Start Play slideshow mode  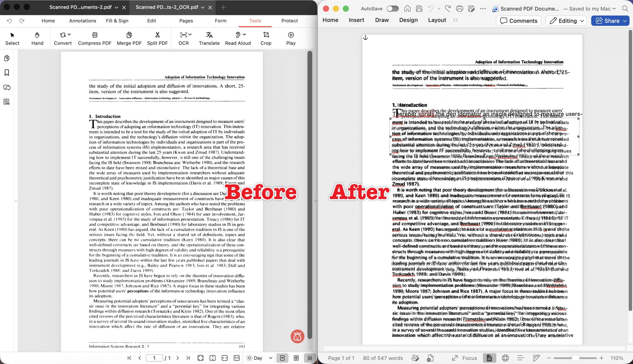pyautogui.click(x=291, y=39)
